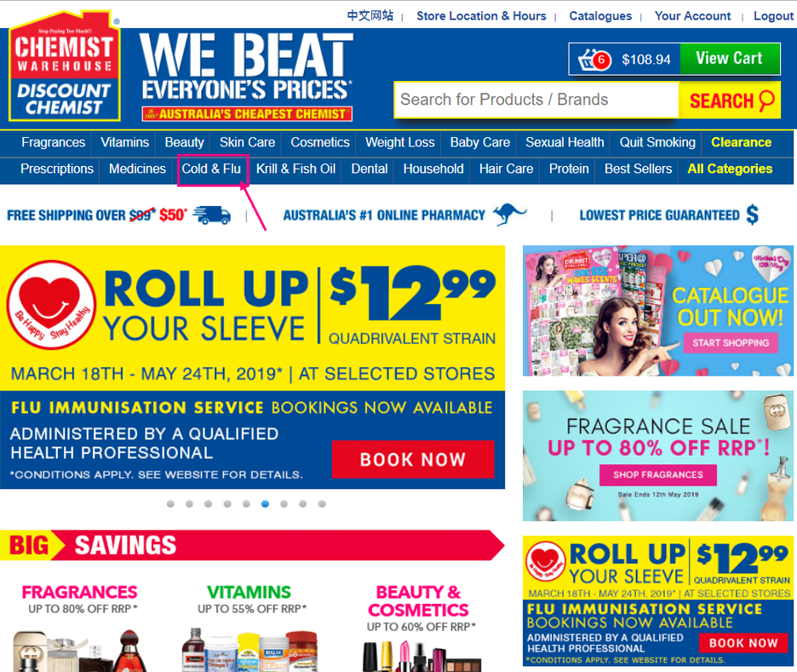
Task: Open the Clearance menu item
Action: coord(741,142)
